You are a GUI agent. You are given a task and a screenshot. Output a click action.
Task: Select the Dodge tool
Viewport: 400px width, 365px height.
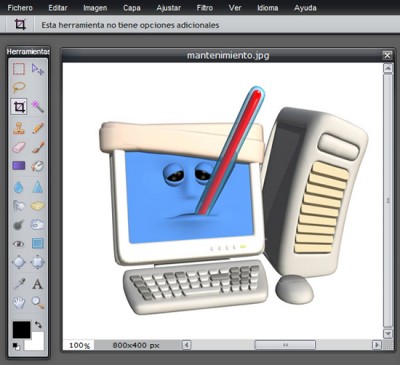(19, 225)
